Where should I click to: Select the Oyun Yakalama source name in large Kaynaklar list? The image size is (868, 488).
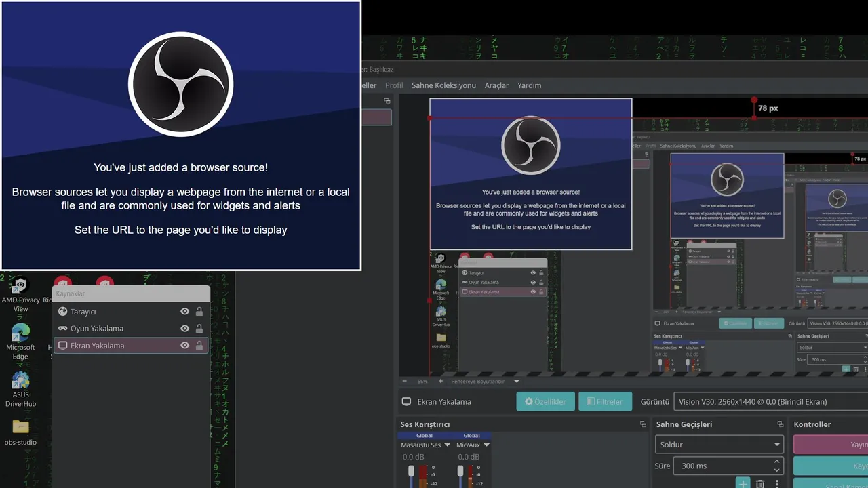tap(97, 329)
